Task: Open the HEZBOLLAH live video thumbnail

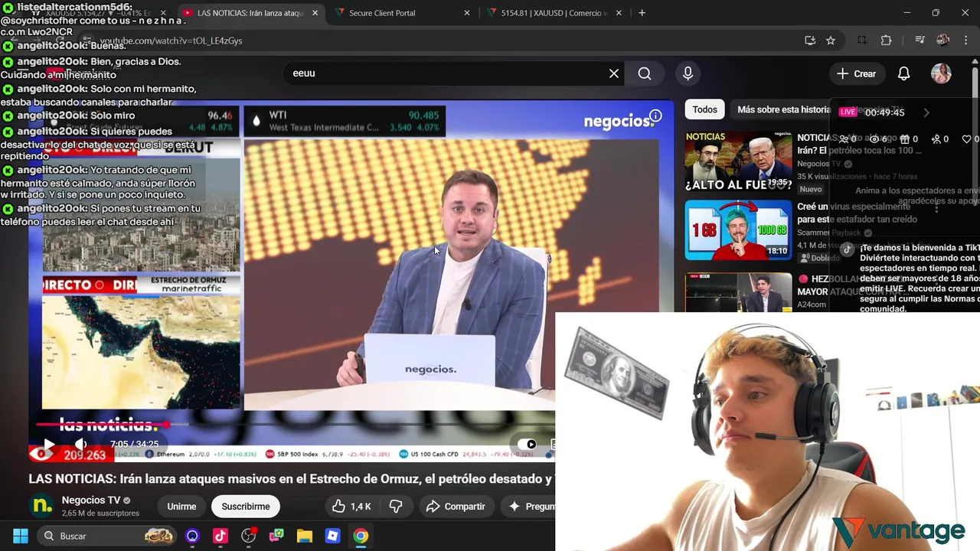Action: click(x=738, y=292)
